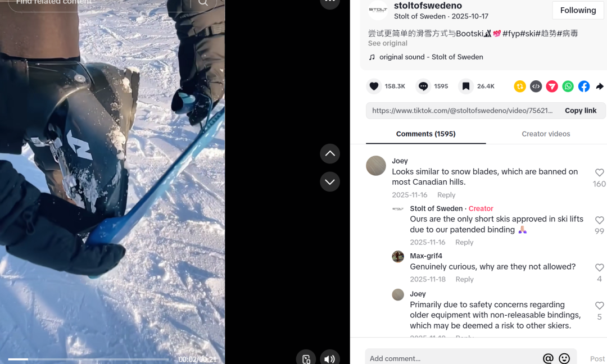This screenshot has height=364, width=607.
Task: Toggle like on Joey's snow blades comment
Action: pos(599,173)
